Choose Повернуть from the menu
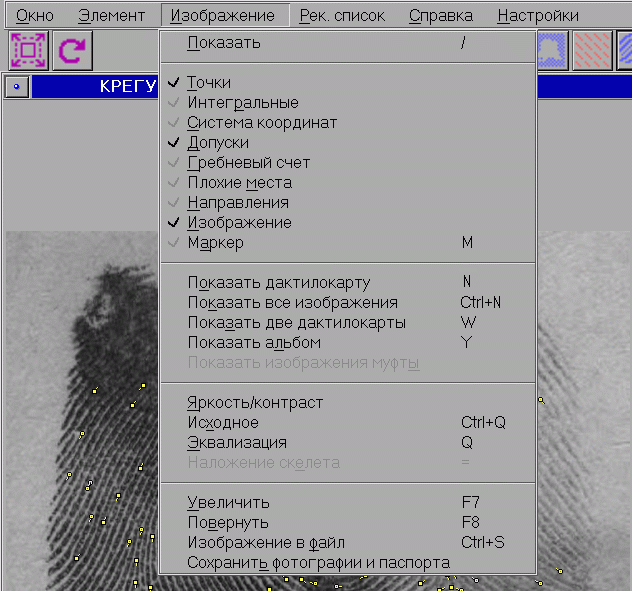 click(x=347, y=522)
